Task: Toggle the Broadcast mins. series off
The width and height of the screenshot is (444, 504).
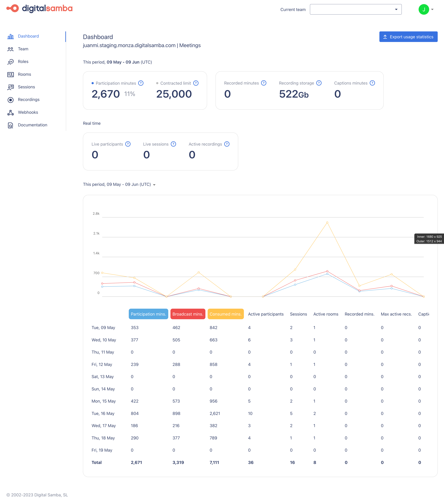Action: click(188, 314)
